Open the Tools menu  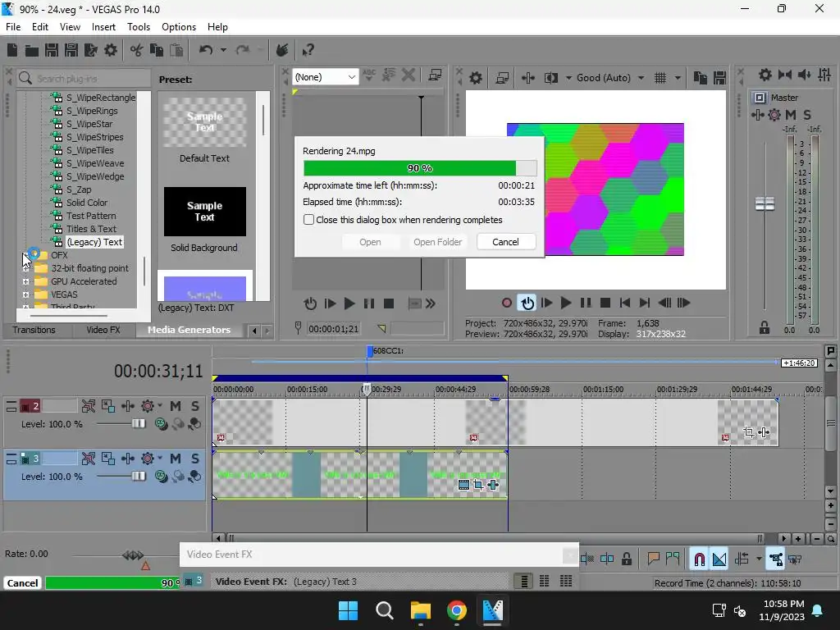coord(138,27)
